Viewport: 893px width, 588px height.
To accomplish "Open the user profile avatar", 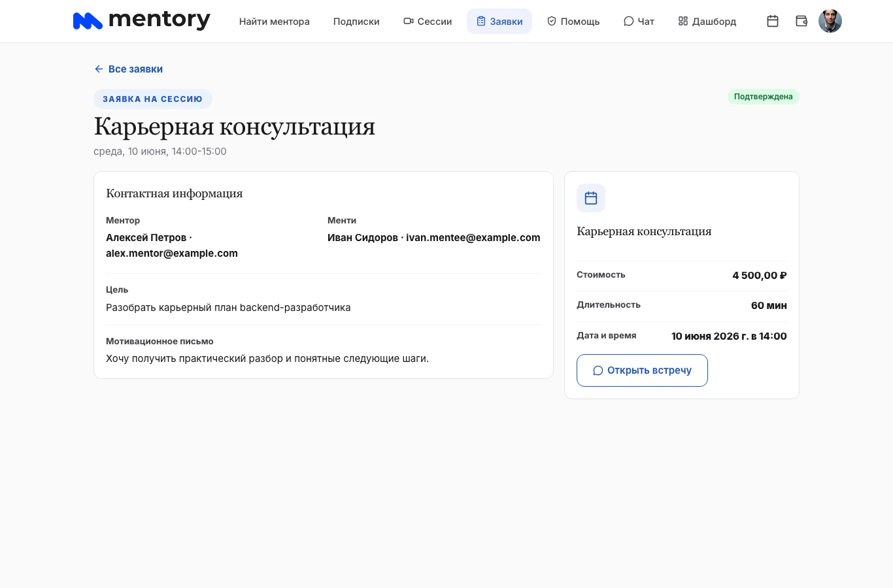I will click(830, 21).
